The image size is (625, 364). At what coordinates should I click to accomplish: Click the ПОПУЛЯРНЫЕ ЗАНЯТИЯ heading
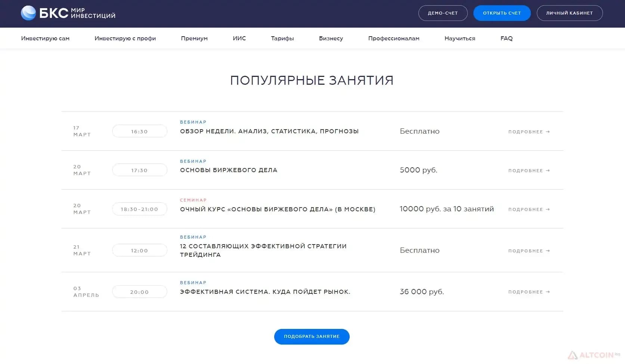[x=312, y=80]
